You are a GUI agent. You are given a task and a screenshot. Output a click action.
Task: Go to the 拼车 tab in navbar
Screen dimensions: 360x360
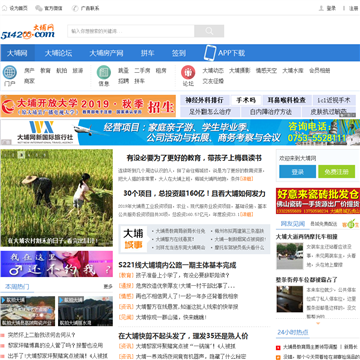[x=147, y=53]
